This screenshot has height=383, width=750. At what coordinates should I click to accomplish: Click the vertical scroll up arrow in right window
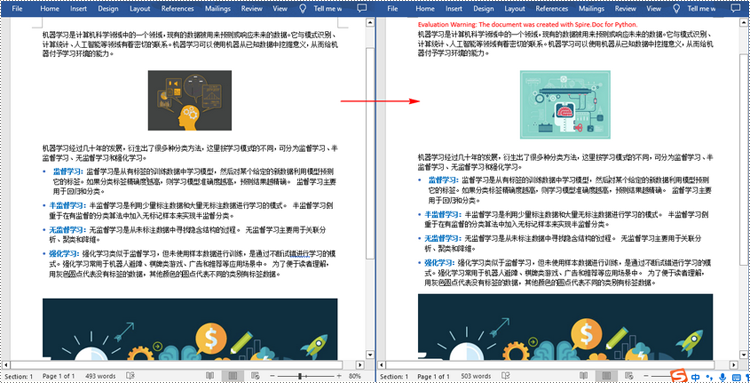(x=745, y=22)
